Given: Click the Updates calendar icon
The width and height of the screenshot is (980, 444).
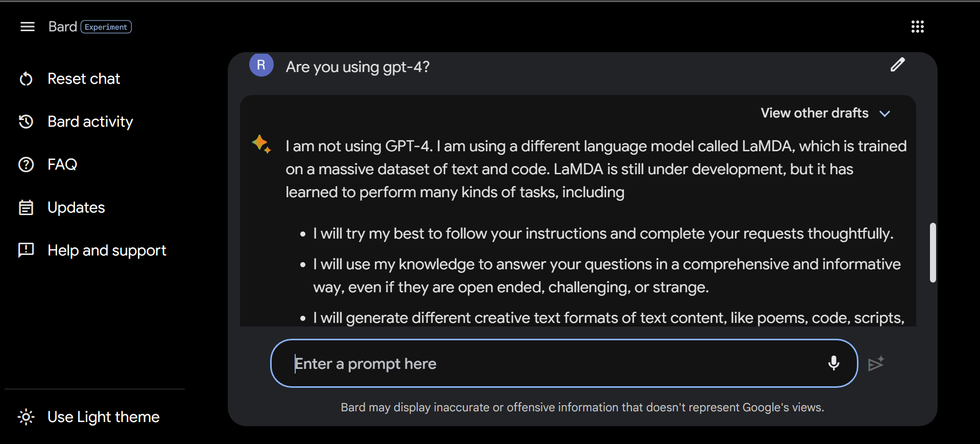Looking at the screenshot, I should point(26,207).
